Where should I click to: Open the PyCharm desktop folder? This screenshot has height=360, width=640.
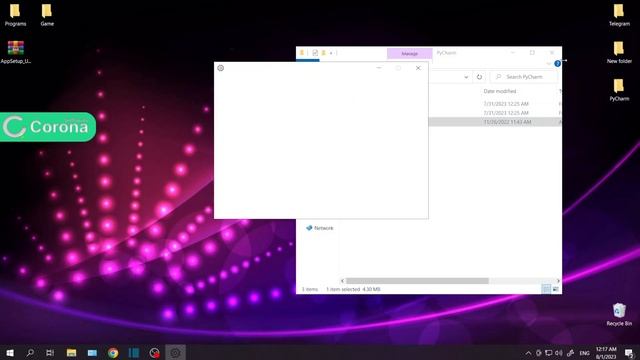[x=619, y=90]
